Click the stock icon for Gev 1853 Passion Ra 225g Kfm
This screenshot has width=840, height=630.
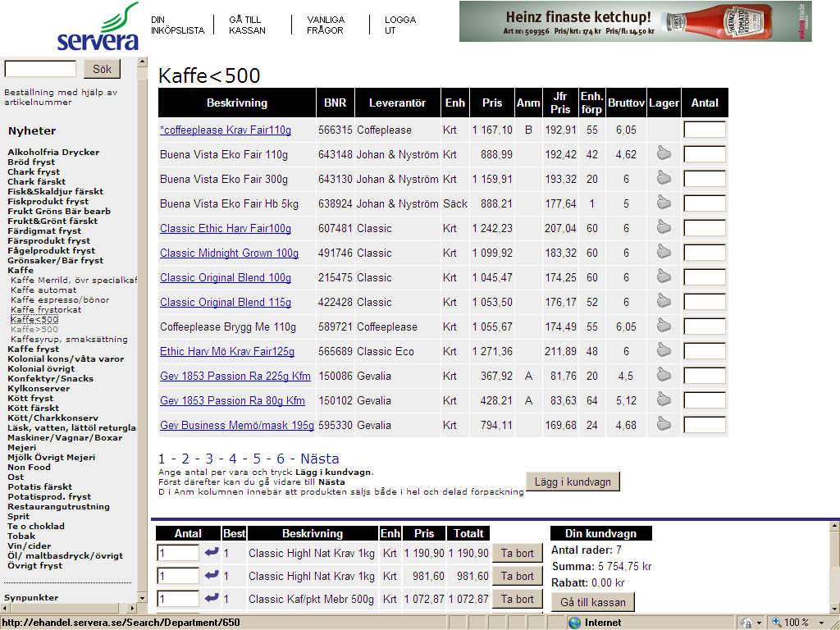pyautogui.click(x=664, y=376)
